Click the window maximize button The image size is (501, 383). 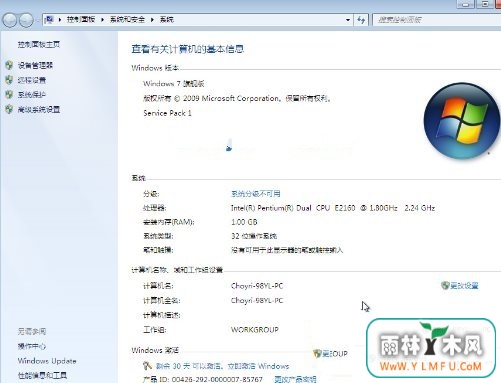click(485, 4)
